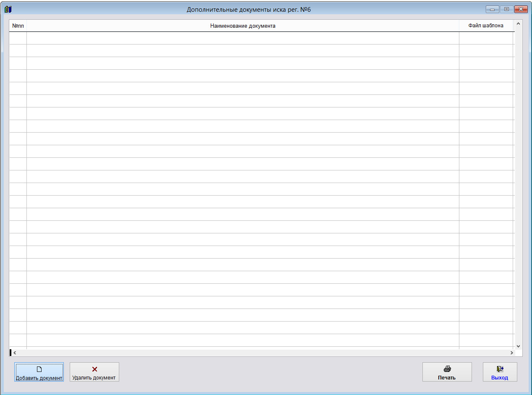Click the Выход button
Screen dimensions: 532x395
(500, 372)
